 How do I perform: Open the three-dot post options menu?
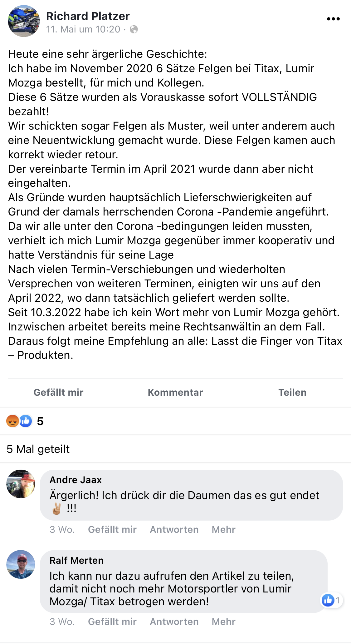(333, 19)
